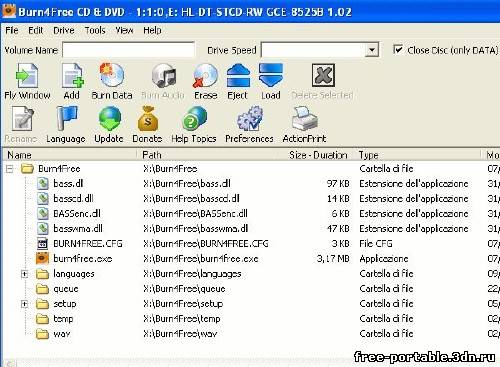The width and height of the screenshot is (500, 367).
Task: Sort by the Name column header
Action: 70,155
